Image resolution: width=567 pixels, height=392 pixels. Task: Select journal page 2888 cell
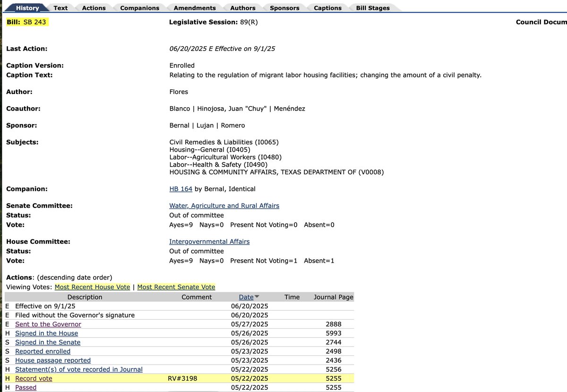(x=333, y=324)
